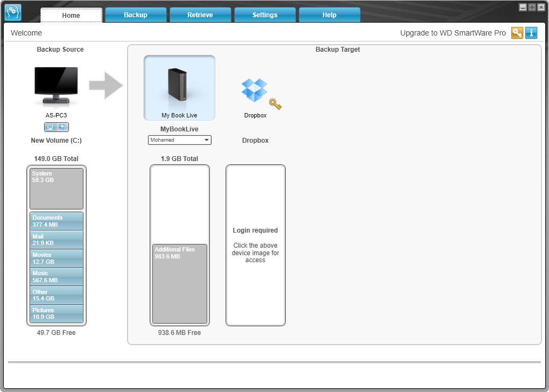Viewport: 549px width, 392px height.
Task: Switch to the Backup tab
Action: tap(136, 15)
